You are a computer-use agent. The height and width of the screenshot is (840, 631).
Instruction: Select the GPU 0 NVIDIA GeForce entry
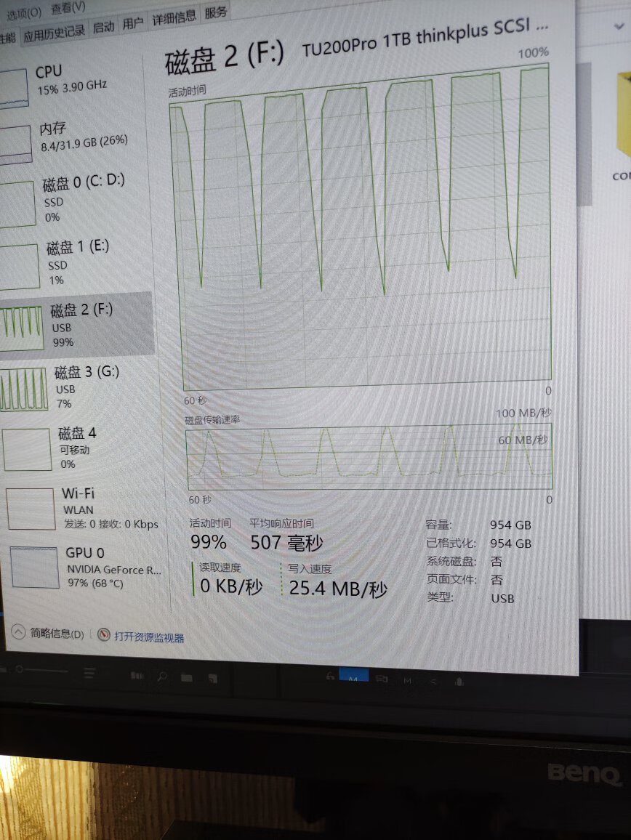(x=33, y=567)
